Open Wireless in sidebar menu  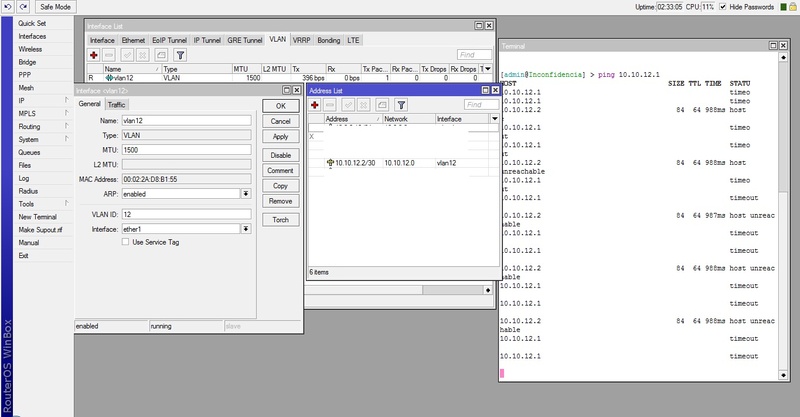click(x=30, y=49)
